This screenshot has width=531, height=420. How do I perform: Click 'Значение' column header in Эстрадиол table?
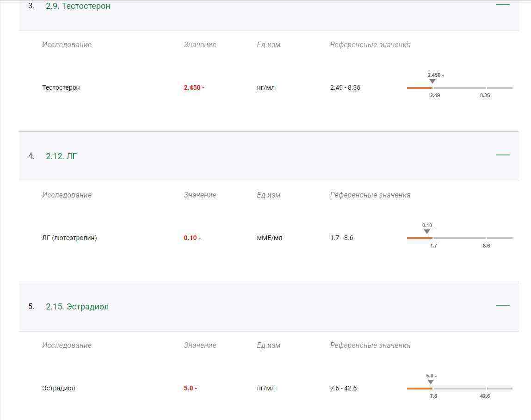(x=200, y=346)
